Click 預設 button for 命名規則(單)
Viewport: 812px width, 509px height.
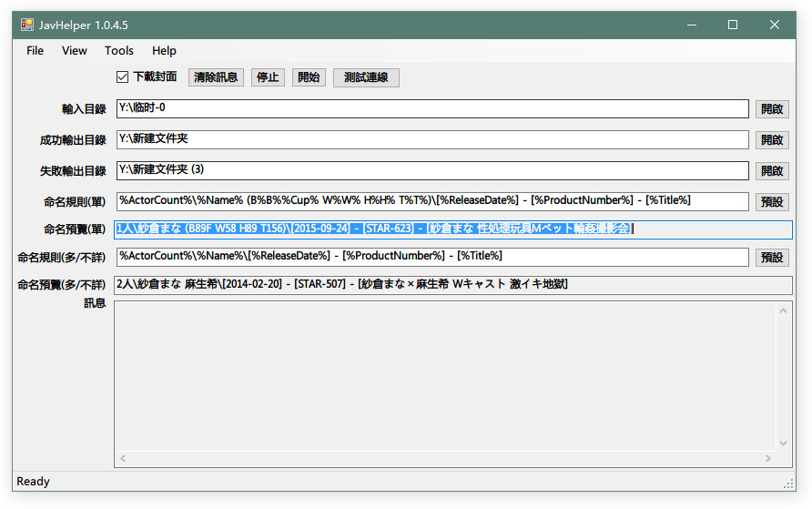point(772,202)
